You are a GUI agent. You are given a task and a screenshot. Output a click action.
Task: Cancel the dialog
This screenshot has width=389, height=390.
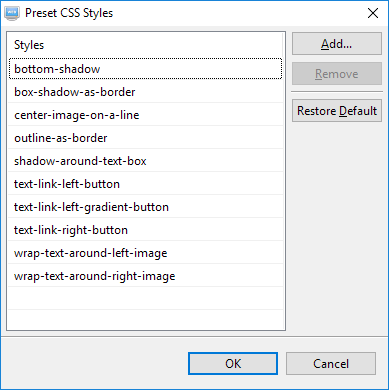coord(331,364)
